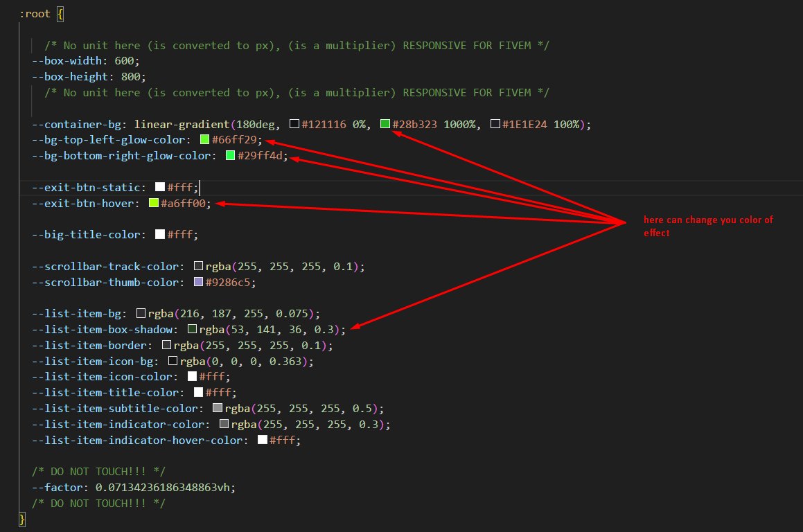
Task: Click the list-item-subtitle-color gray swatch
Action: tap(218, 408)
